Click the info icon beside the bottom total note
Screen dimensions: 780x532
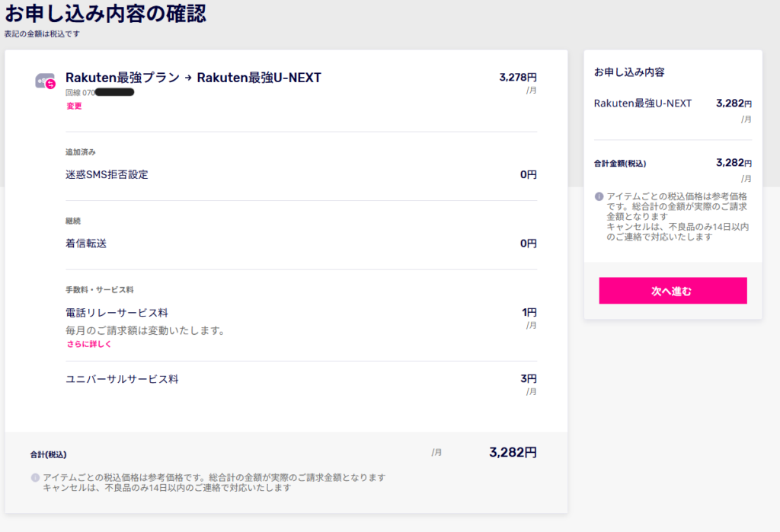pos(35,478)
